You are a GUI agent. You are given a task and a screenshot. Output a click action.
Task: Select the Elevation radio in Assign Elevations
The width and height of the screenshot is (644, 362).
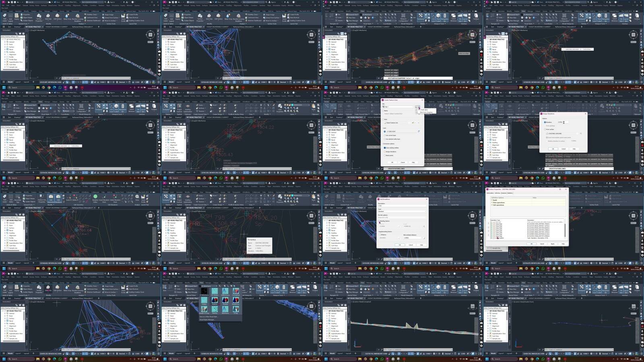pyautogui.click(x=545, y=122)
